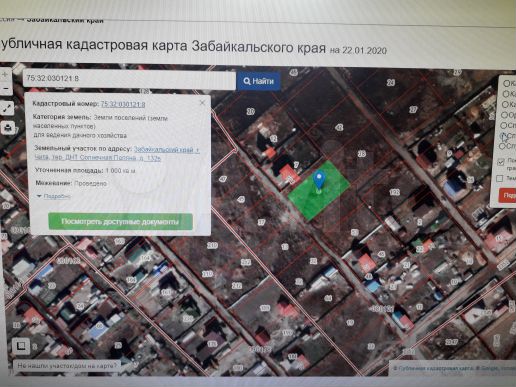Viewport: 516px width, 387px height.
Task: Uncheck the ticked checkbox in right panel
Action: click(501, 162)
